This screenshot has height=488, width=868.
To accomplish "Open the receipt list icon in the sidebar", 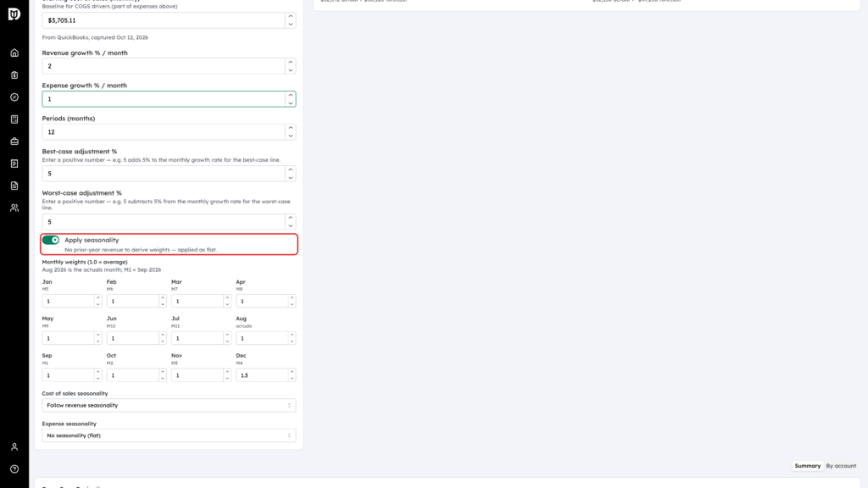I will (14, 164).
